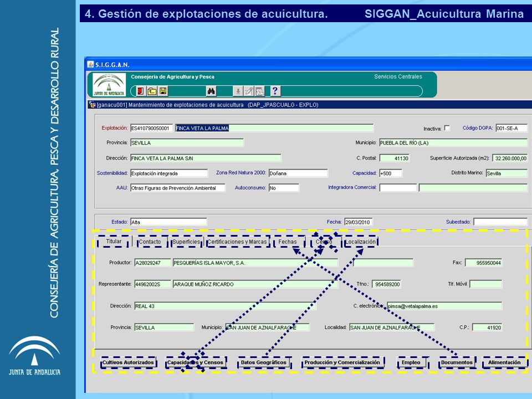Viewport: 532px width, 399px height.
Task: Click the Junta de Andalucía logo in the SIGGAN header
Action: (109, 85)
